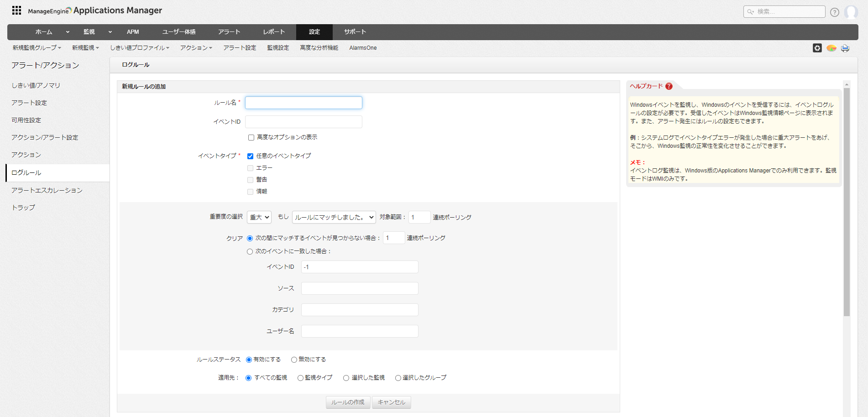This screenshot has height=417, width=868.
Task: Open the 重要度の選択 severity dropdown
Action: point(259,217)
